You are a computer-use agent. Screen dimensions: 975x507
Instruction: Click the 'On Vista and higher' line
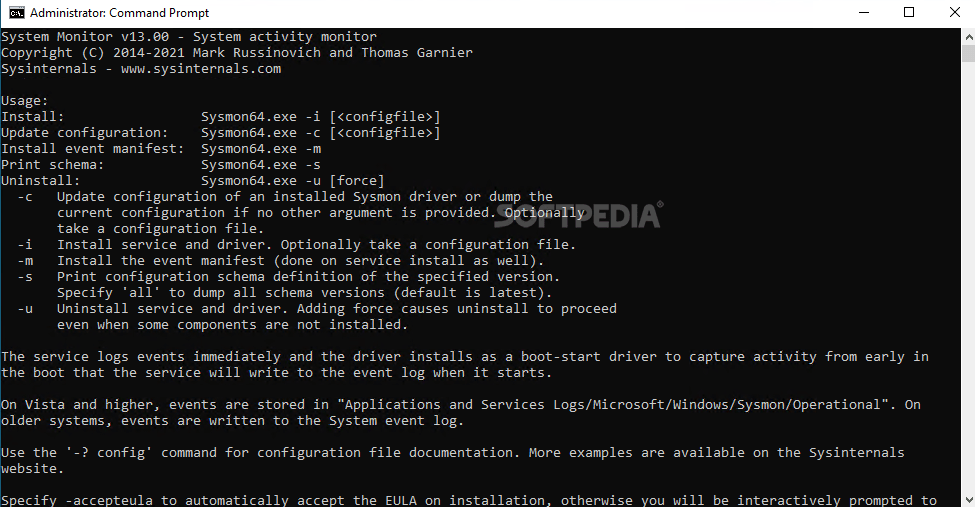(x=461, y=405)
